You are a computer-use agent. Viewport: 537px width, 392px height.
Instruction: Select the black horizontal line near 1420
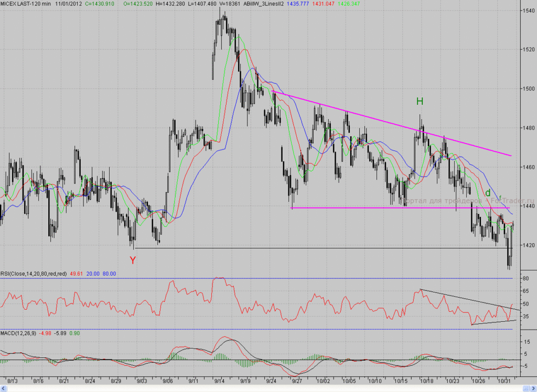(x=324, y=248)
